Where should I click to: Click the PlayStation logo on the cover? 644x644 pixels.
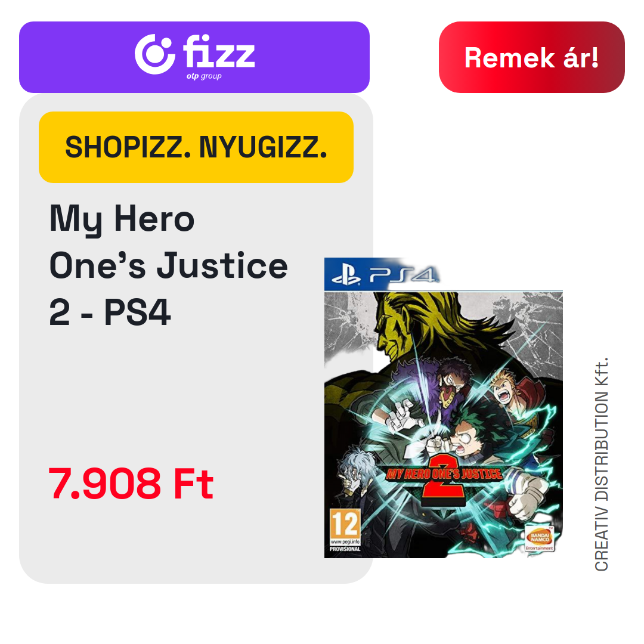pos(346,274)
